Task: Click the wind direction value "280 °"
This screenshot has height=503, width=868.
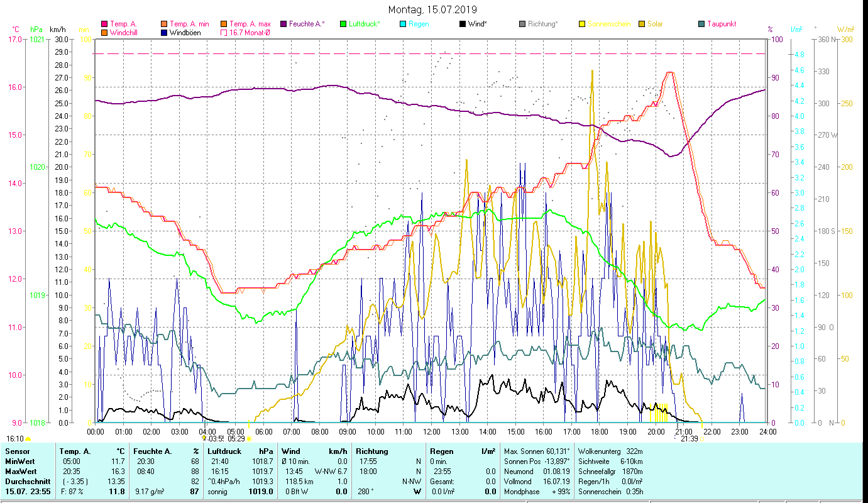Action: 366,491
